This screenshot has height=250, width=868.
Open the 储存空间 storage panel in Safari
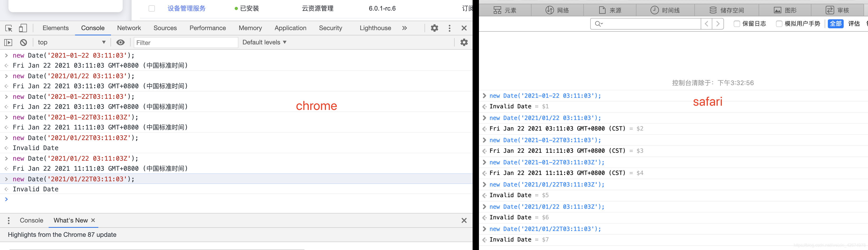coord(726,10)
